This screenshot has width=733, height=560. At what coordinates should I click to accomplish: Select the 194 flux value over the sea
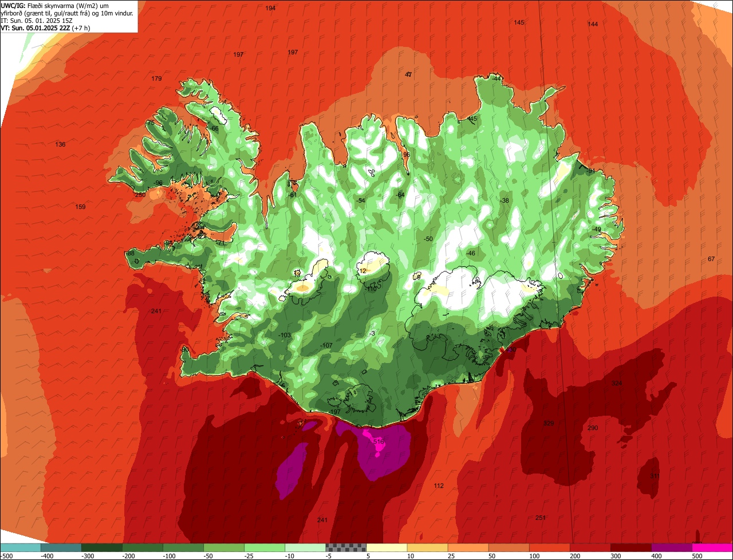tap(271, 8)
